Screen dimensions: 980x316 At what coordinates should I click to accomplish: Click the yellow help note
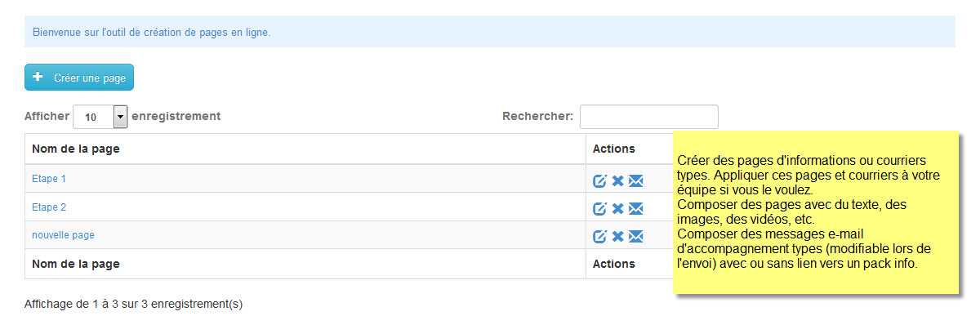814,211
